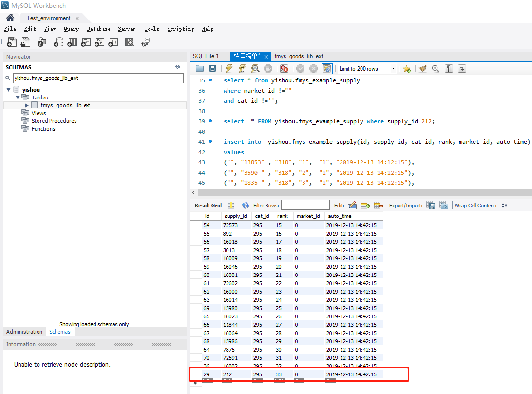
Task: Open the Edit menu
Action: pos(30,29)
